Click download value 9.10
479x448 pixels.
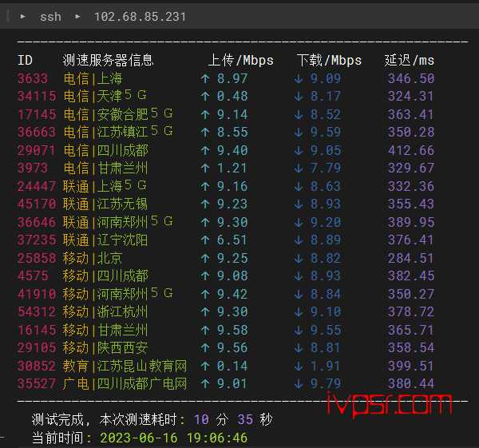(326, 311)
